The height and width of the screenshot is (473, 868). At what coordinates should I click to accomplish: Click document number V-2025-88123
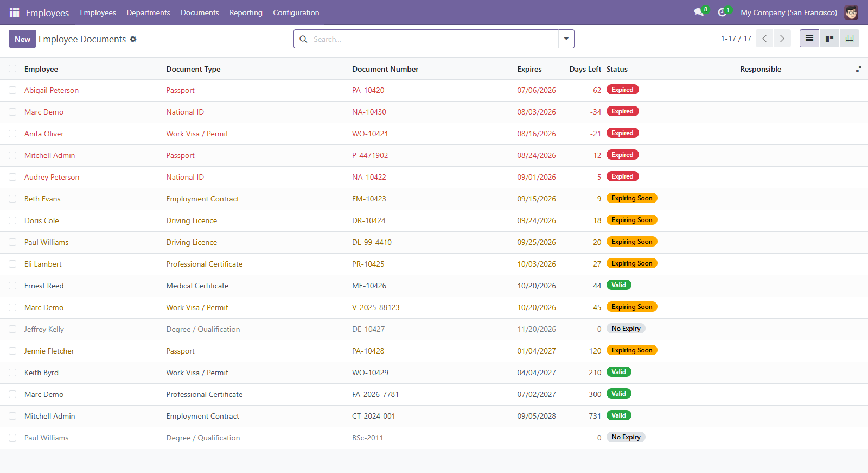[376, 307]
